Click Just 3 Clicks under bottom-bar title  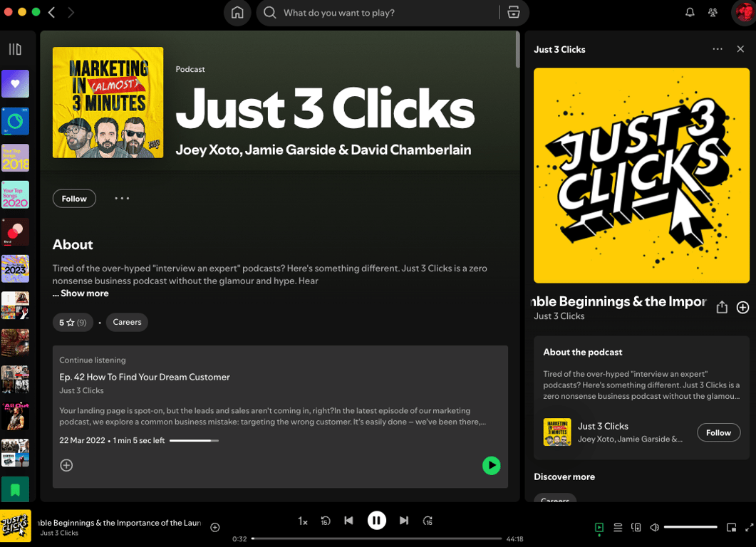click(59, 533)
